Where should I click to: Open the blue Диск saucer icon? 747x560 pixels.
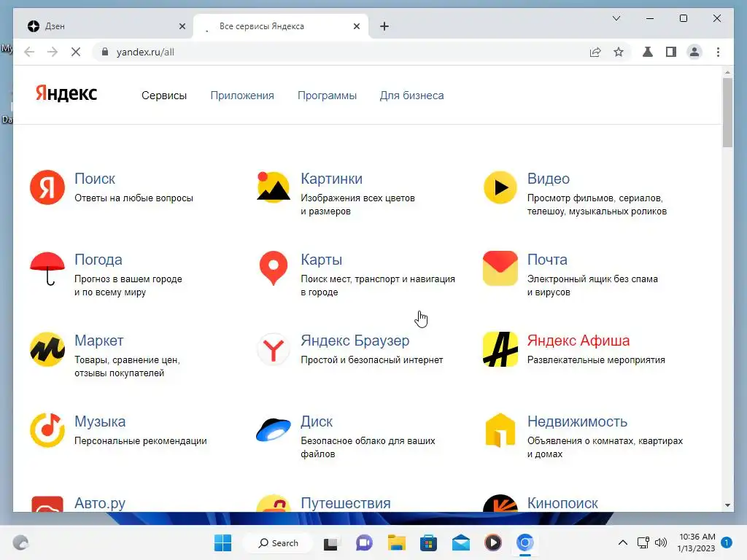(274, 429)
